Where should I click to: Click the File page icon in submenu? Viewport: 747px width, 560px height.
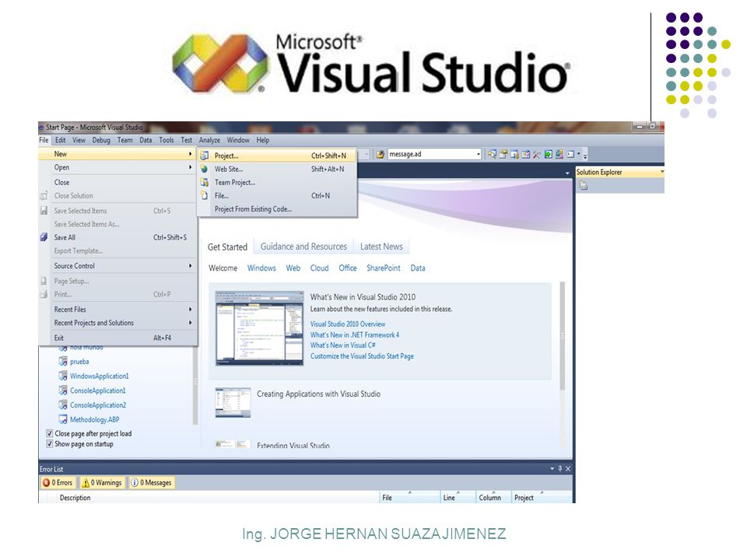tap(205, 196)
